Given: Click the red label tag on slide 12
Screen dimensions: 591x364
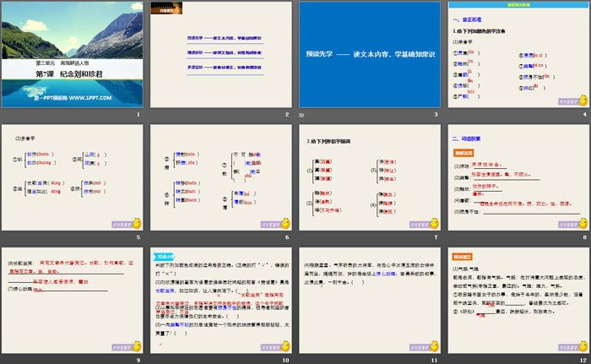Looking at the screenshot, I should click(464, 252).
